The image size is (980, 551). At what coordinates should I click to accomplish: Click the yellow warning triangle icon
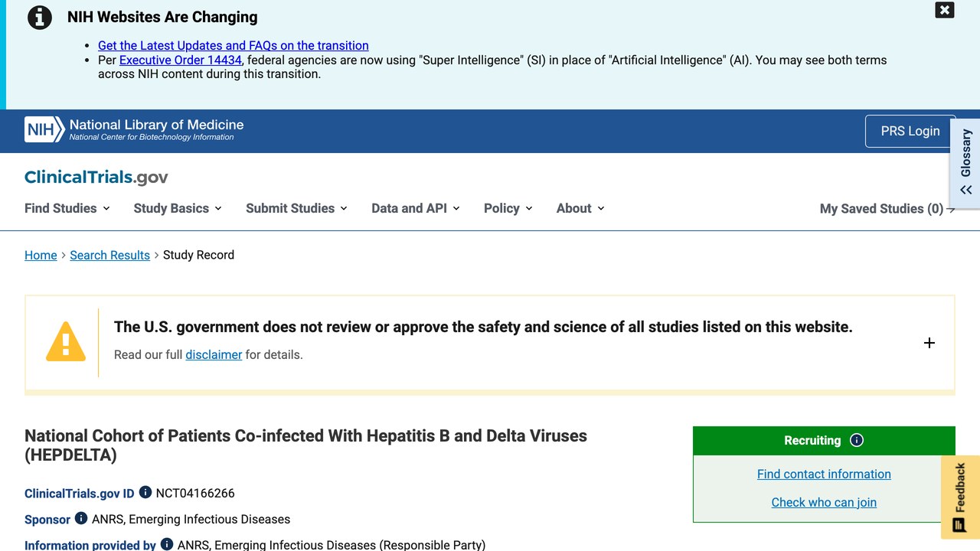(x=66, y=341)
